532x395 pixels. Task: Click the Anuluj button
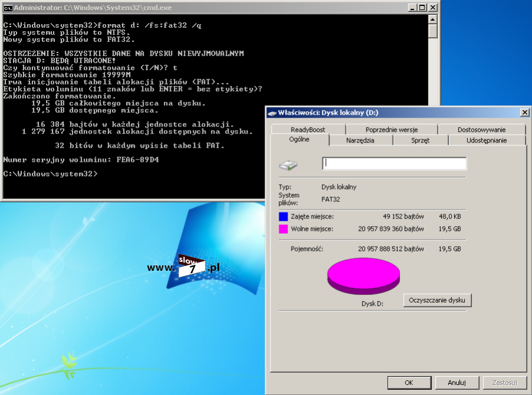tap(457, 383)
